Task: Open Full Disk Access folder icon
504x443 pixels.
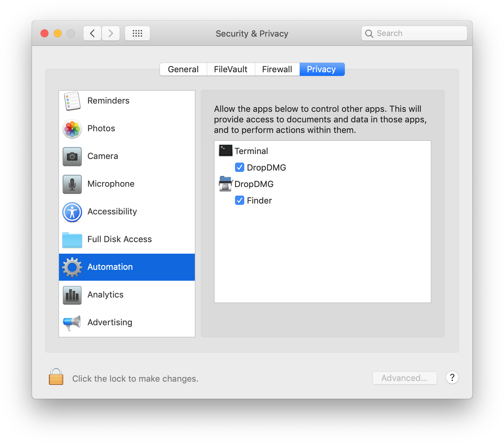Action: click(x=72, y=239)
